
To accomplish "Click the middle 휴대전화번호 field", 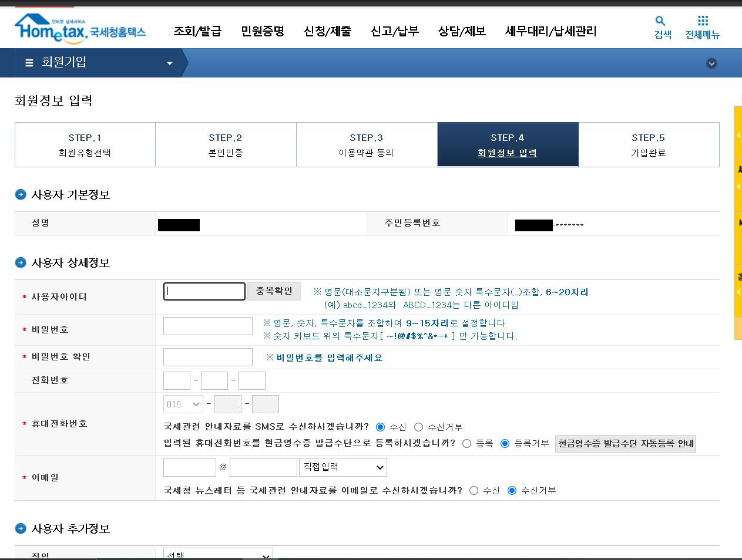I will (228, 404).
